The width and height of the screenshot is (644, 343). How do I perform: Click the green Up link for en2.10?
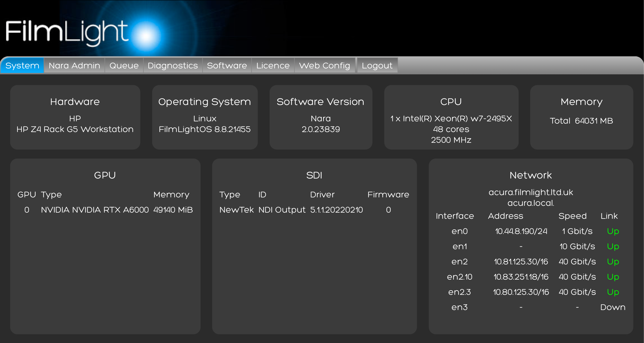click(613, 277)
